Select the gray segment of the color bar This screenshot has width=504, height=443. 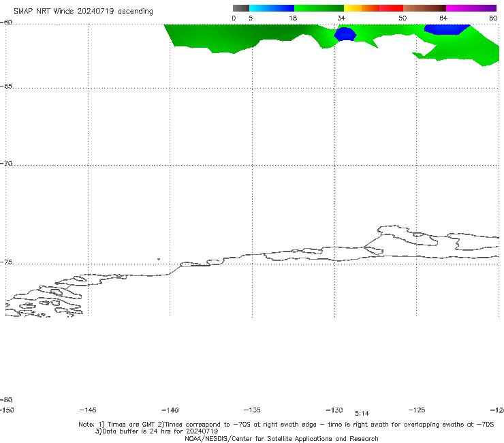[x=241, y=8]
